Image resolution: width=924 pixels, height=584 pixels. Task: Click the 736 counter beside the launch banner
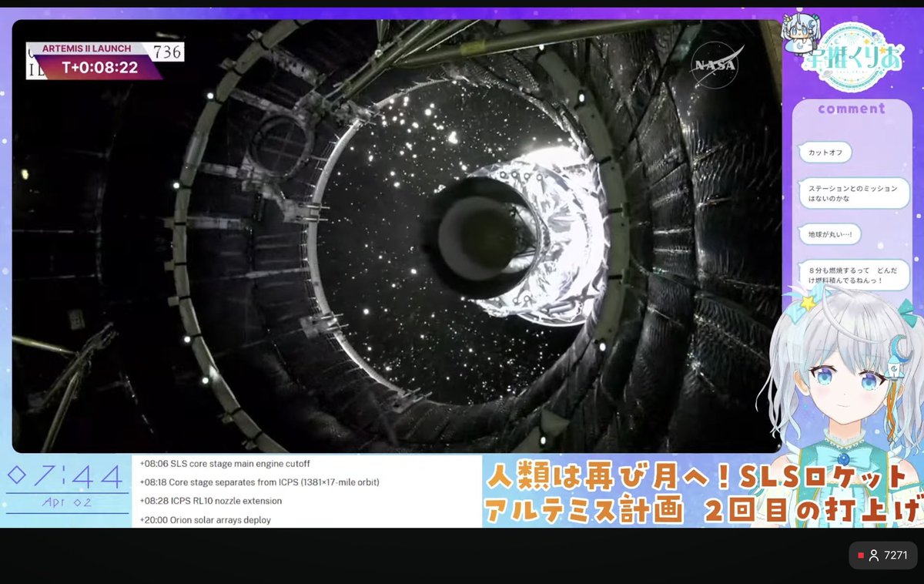(168, 52)
